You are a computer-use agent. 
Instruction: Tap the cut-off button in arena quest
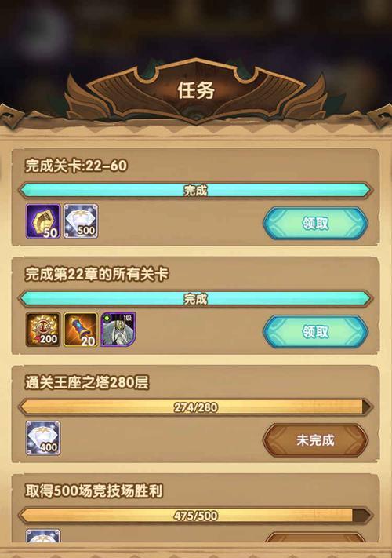[x=316, y=538]
